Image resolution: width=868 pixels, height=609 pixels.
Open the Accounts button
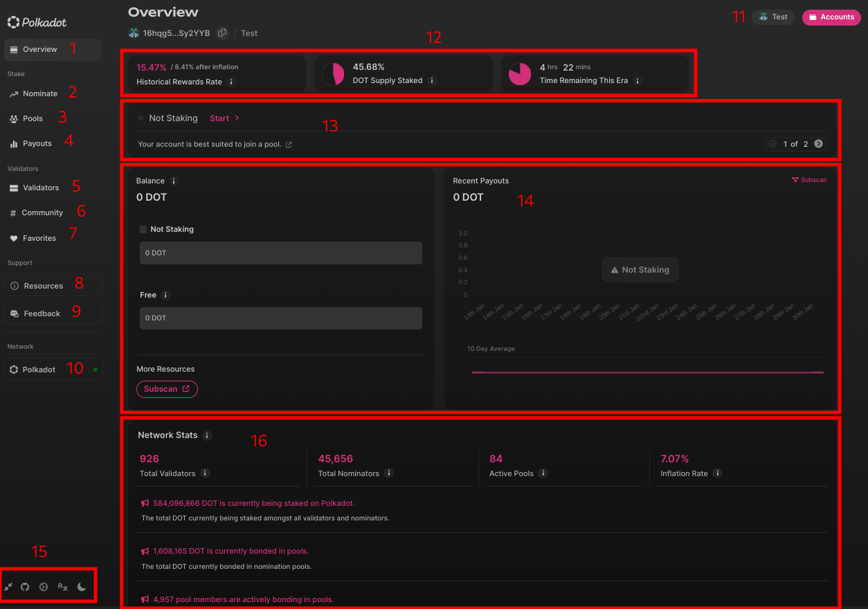pos(831,17)
